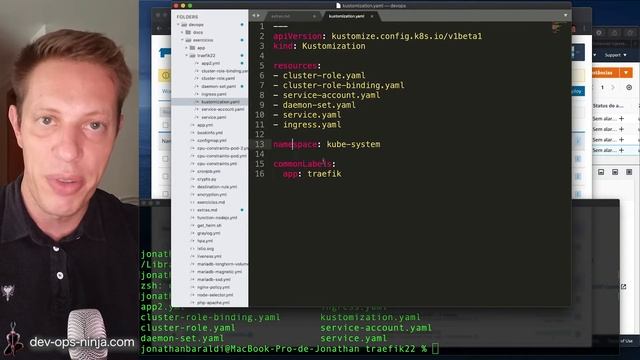
Task: Open the table settings gear in the browser window
Action: 629,87
